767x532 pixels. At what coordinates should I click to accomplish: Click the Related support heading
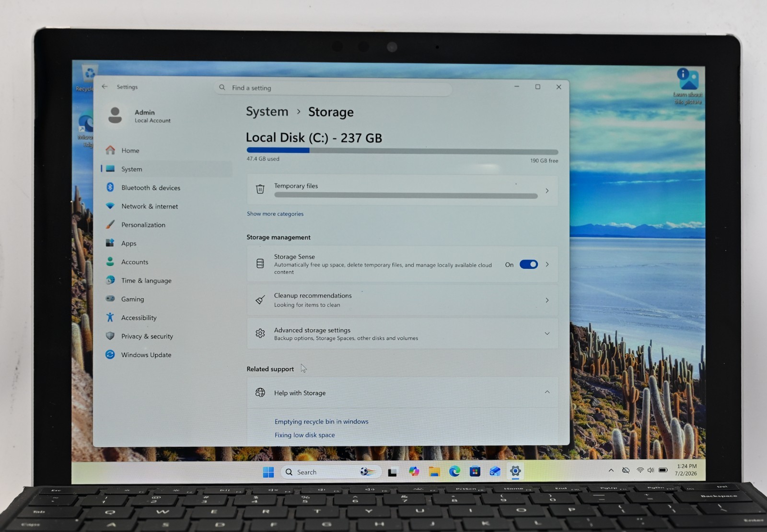coord(270,369)
